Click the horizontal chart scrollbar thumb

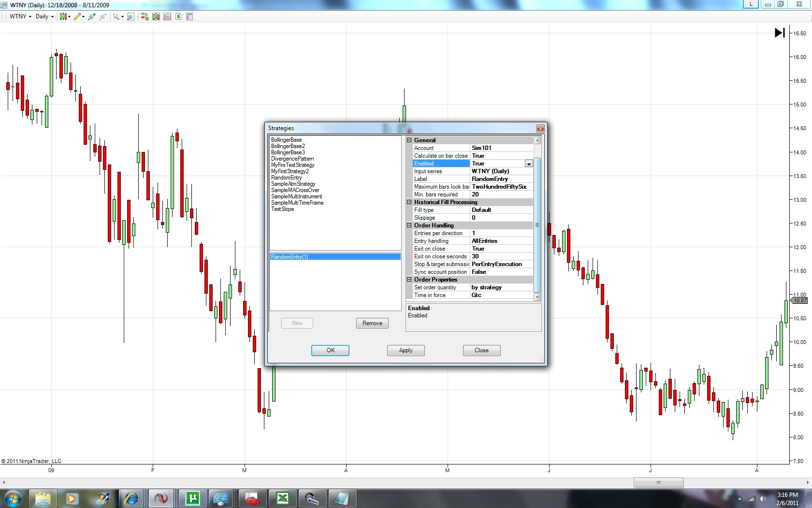click(658, 482)
